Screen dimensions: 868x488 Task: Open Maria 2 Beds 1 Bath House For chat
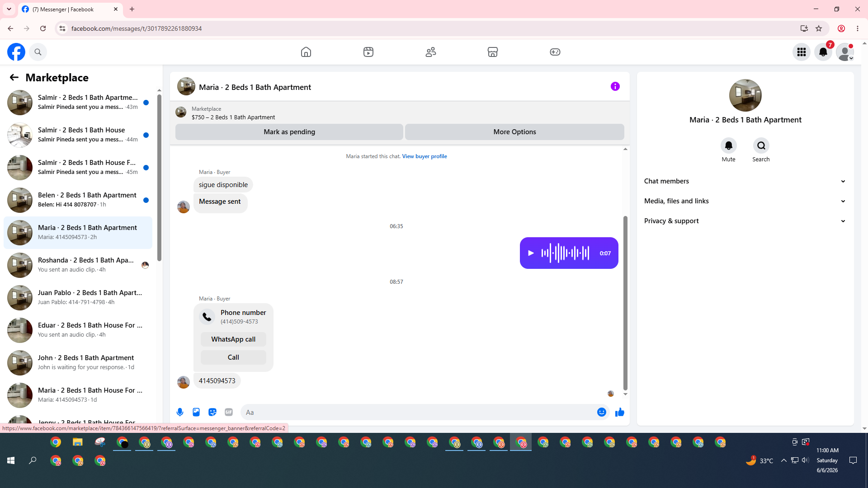(78, 395)
